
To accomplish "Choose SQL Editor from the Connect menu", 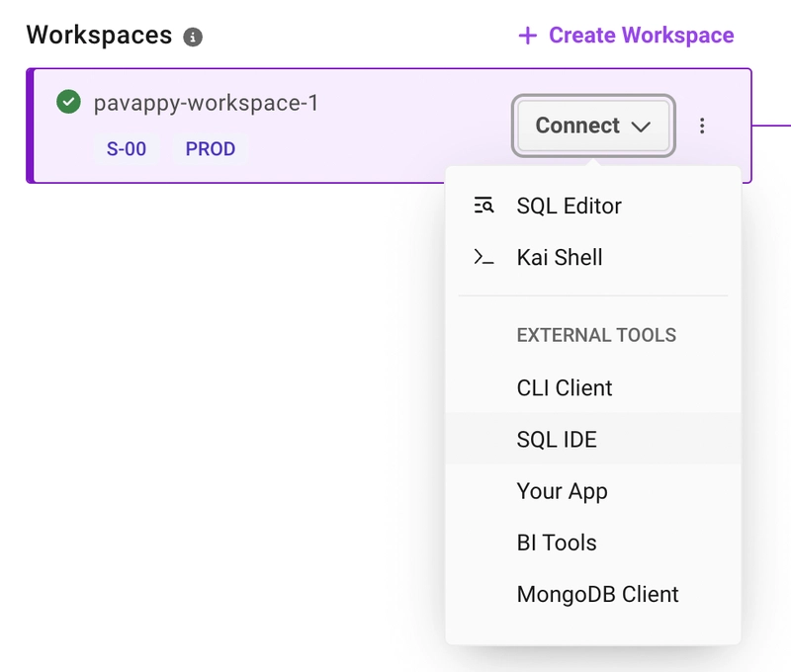I will click(593, 206).
